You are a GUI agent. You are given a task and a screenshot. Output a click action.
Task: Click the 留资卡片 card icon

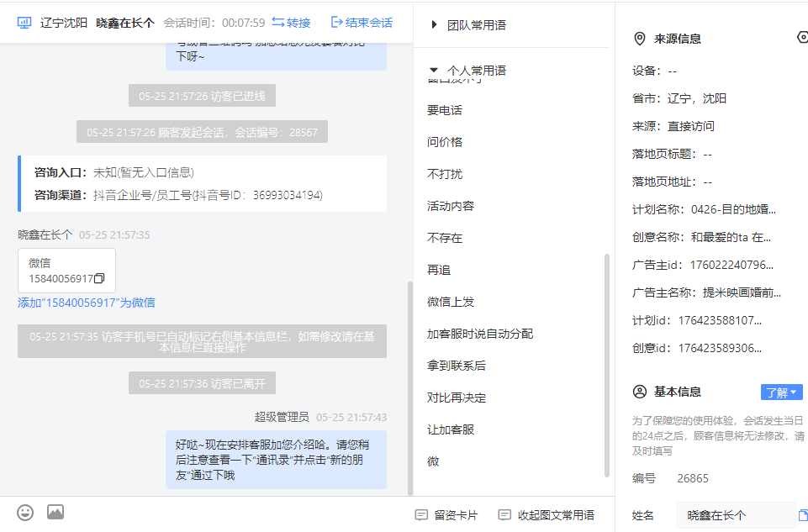click(x=421, y=515)
